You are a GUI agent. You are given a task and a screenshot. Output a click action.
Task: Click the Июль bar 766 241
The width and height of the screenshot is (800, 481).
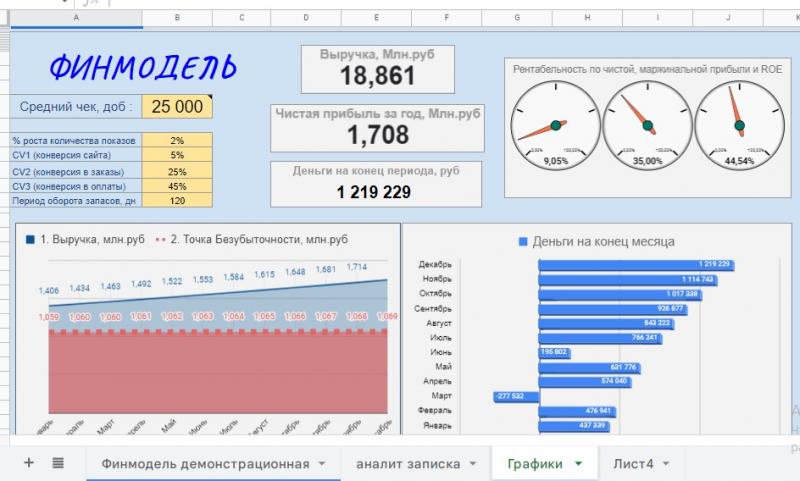coord(600,338)
